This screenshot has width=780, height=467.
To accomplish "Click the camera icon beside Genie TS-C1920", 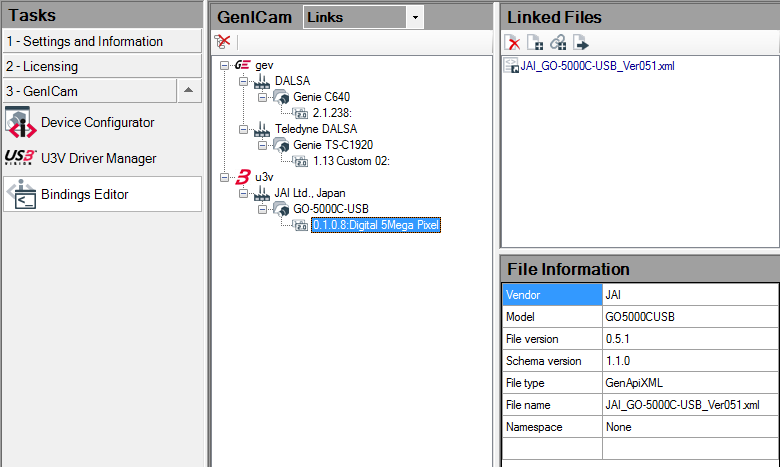I will click(x=281, y=145).
